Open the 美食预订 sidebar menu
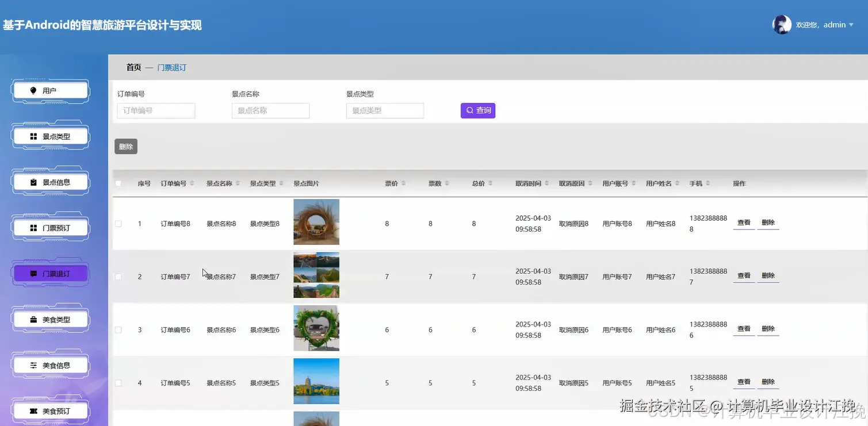This screenshot has height=426, width=868. click(x=51, y=410)
